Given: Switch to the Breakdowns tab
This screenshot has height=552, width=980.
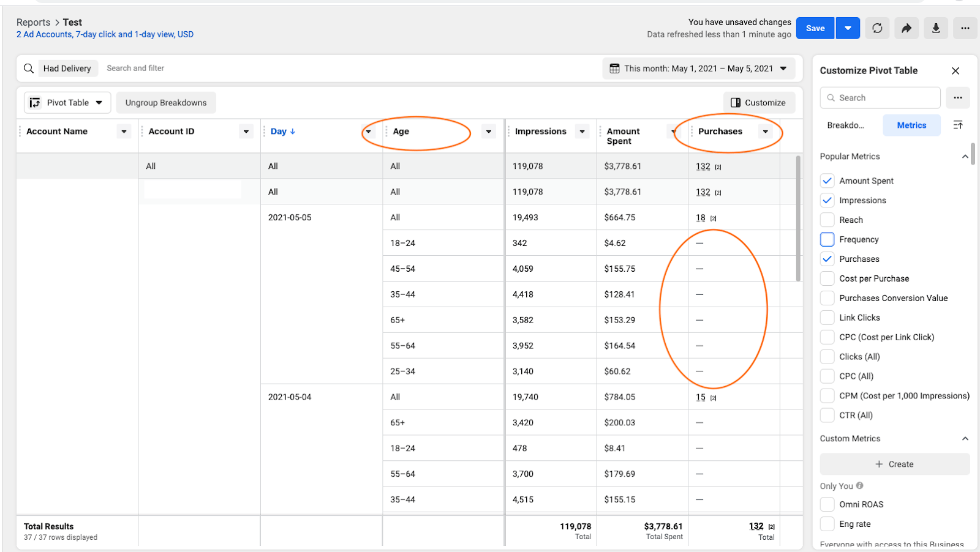Looking at the screenshot, I should pos(846,125).
